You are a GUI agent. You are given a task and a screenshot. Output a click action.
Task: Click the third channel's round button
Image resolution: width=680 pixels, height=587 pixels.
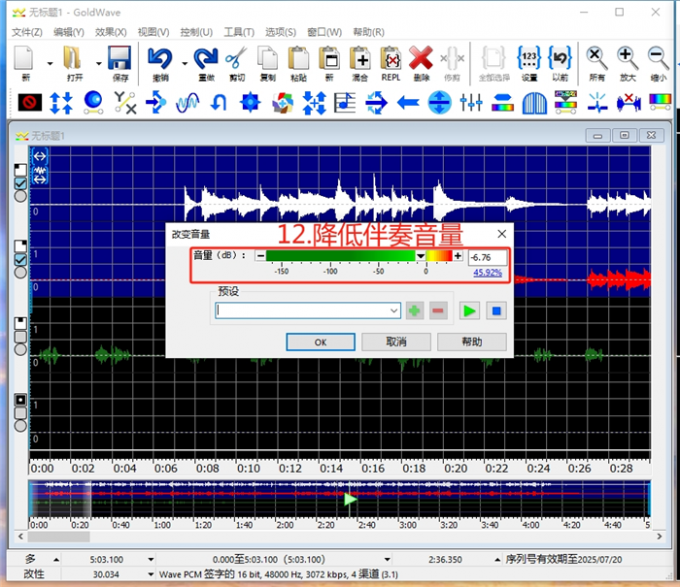(x=20, y=349)
